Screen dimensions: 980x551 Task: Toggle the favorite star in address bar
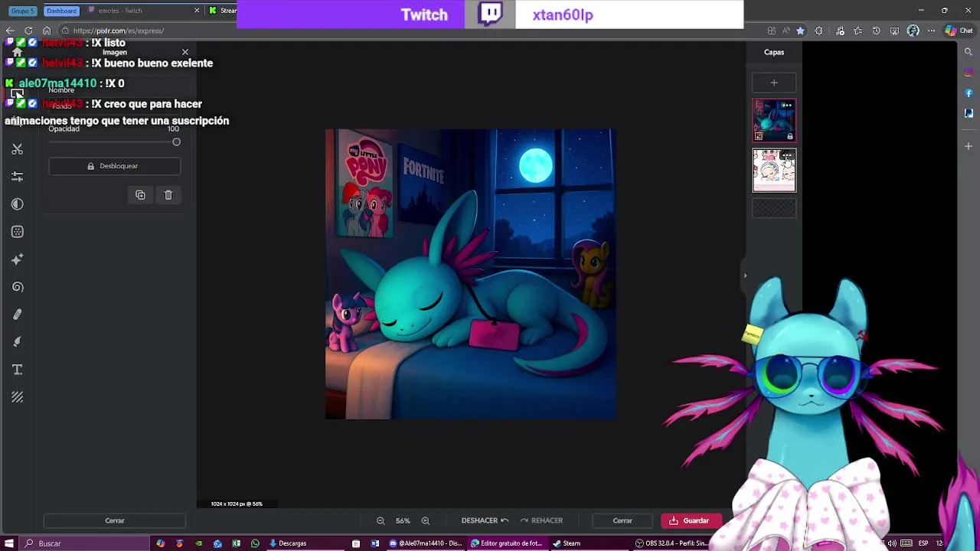(x=800, y=31)
